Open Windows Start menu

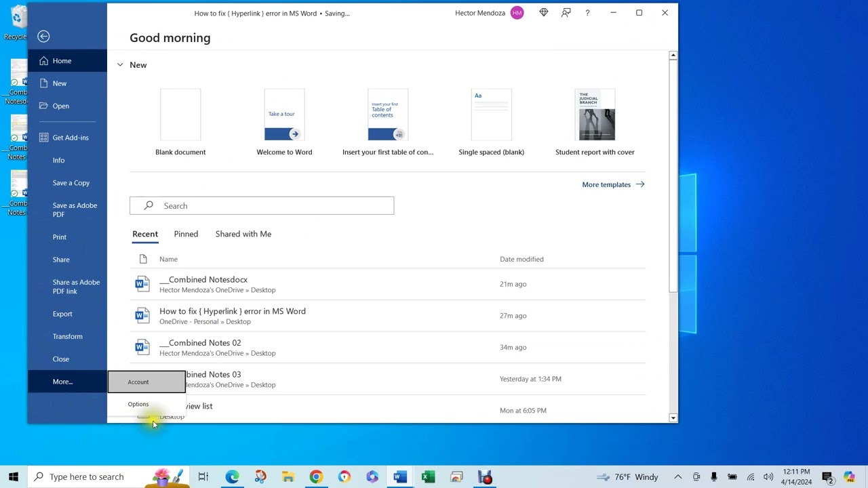point(14,476)
